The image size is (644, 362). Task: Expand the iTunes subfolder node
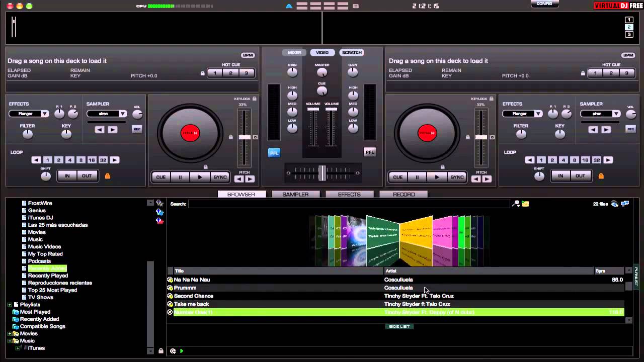pyautogui.click(x=18, y=348)
